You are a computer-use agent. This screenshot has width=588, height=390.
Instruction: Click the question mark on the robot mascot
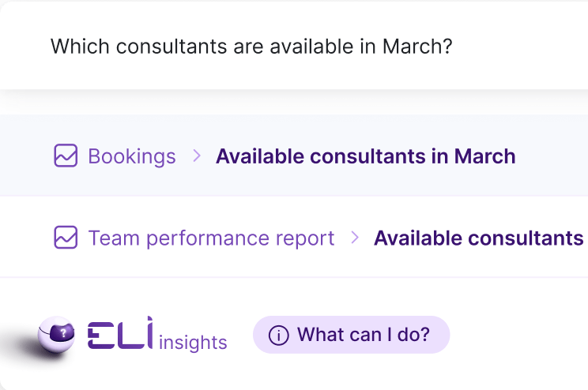coord(63,333)
